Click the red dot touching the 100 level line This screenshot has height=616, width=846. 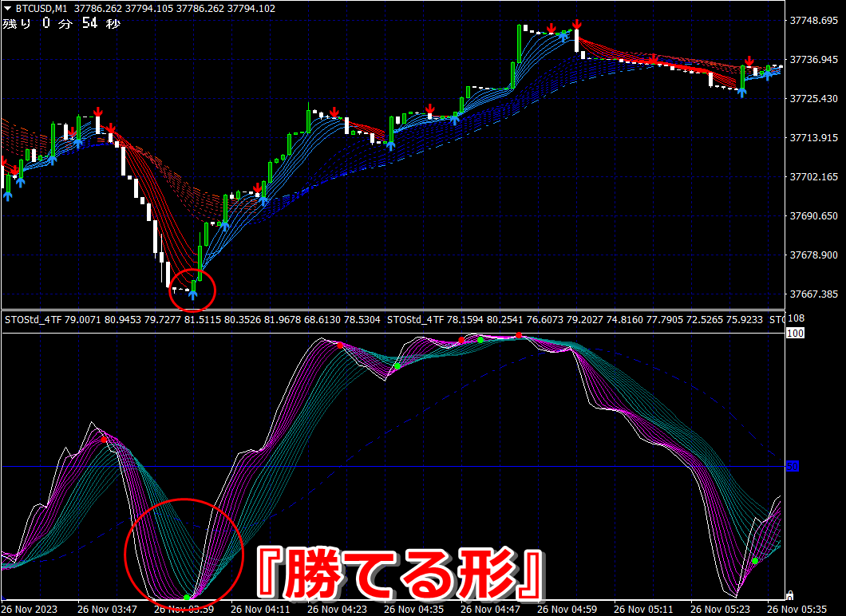point(519,335)
